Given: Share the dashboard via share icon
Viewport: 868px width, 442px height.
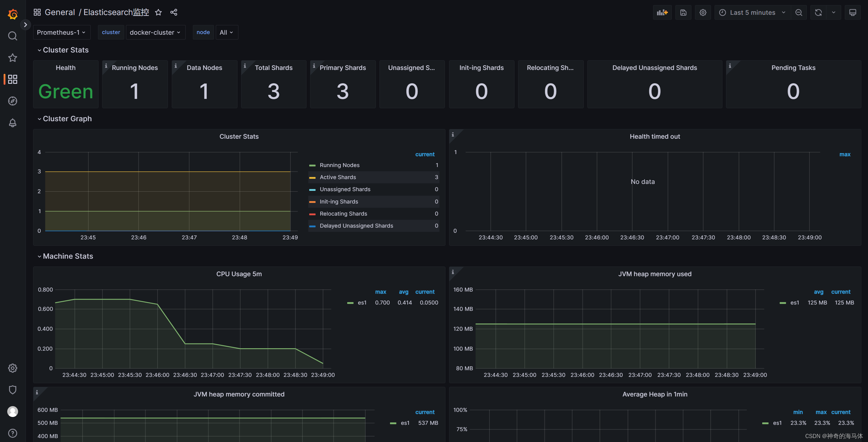Looking at the screenshot, I should pyautogui.click(x=174, y=12).
